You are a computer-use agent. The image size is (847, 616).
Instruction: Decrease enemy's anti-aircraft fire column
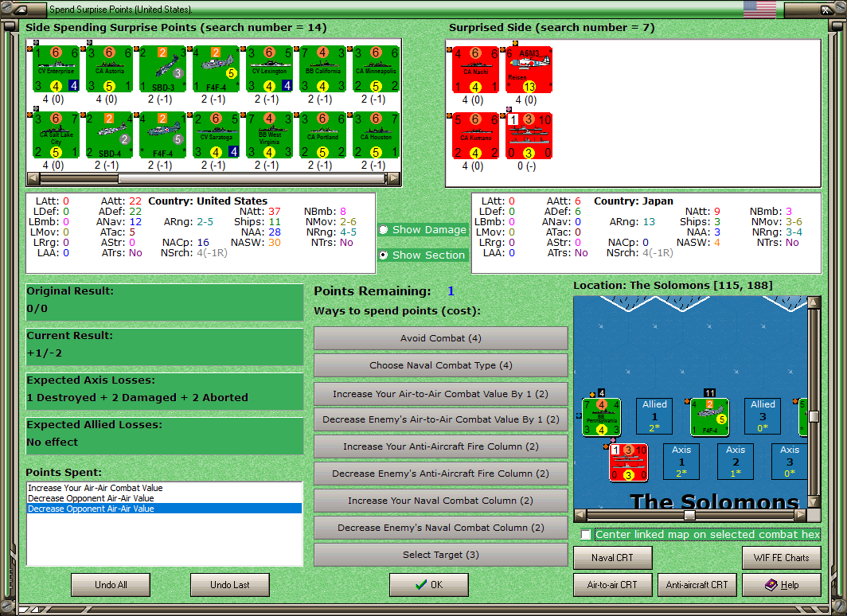[x=441, y=474]
